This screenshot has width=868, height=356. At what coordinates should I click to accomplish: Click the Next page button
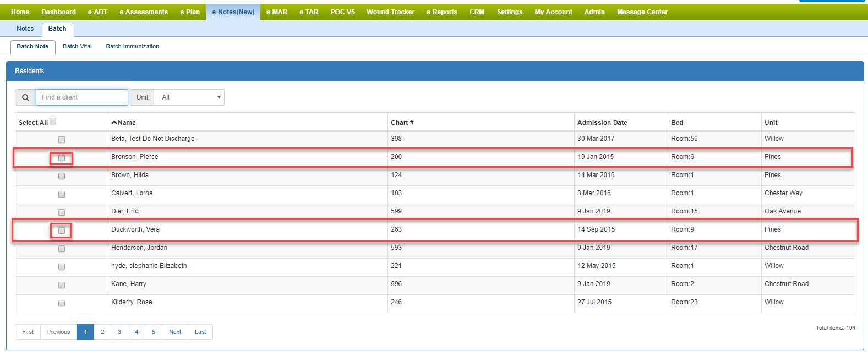pos(175,332)
